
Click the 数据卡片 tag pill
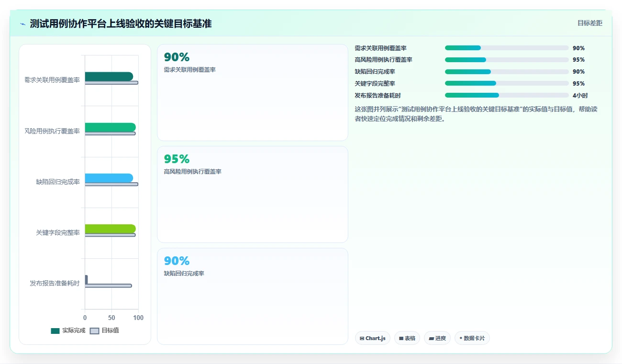(472, 338)
